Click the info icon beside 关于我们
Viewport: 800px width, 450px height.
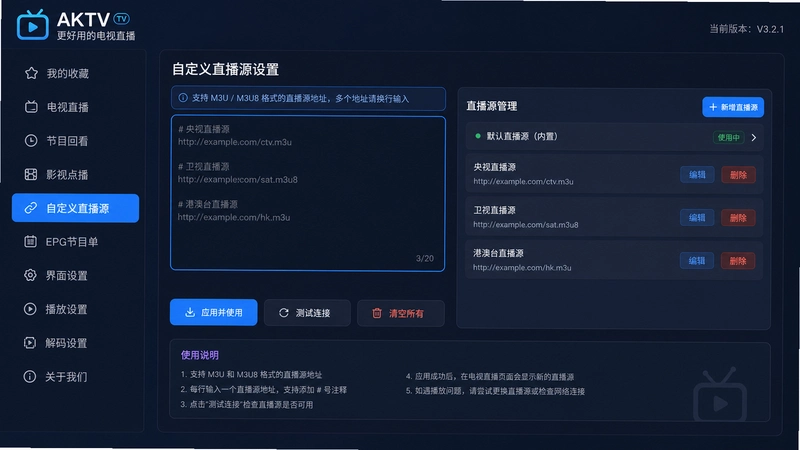pyautogui.click(x=30, y=377)
